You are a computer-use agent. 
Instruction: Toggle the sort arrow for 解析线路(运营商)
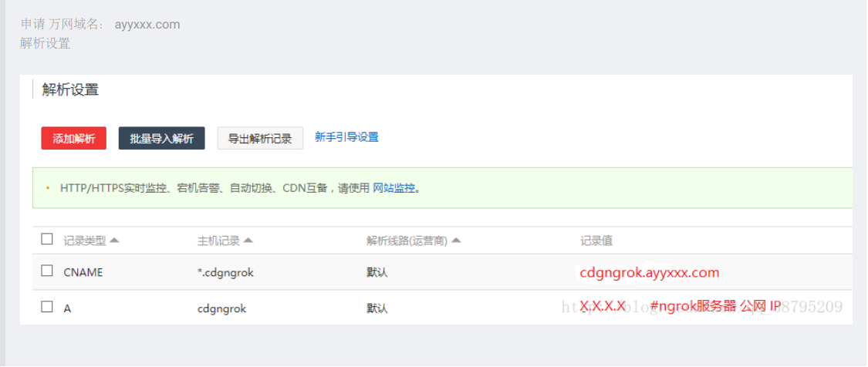(x=456, y=240)
